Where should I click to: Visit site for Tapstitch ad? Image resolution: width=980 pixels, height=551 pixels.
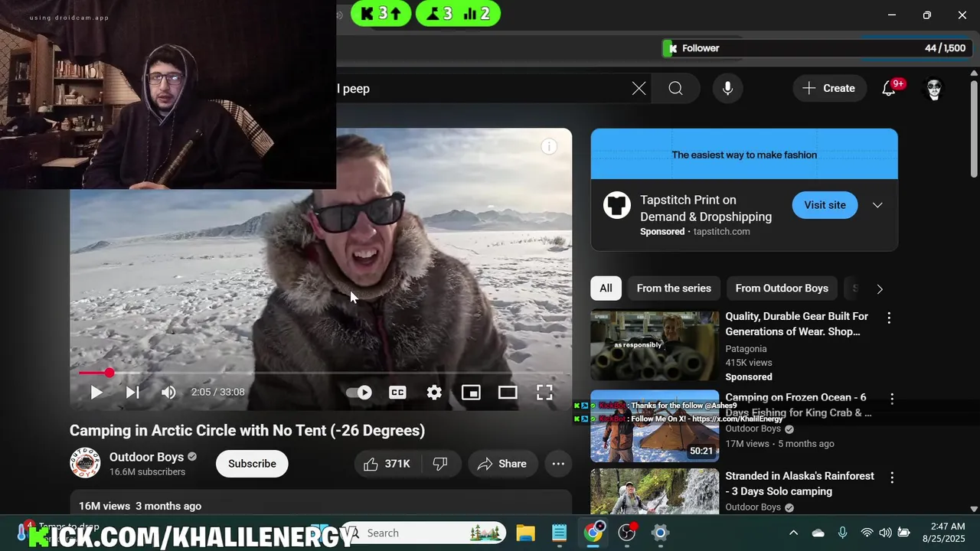(x=825, y=205)
